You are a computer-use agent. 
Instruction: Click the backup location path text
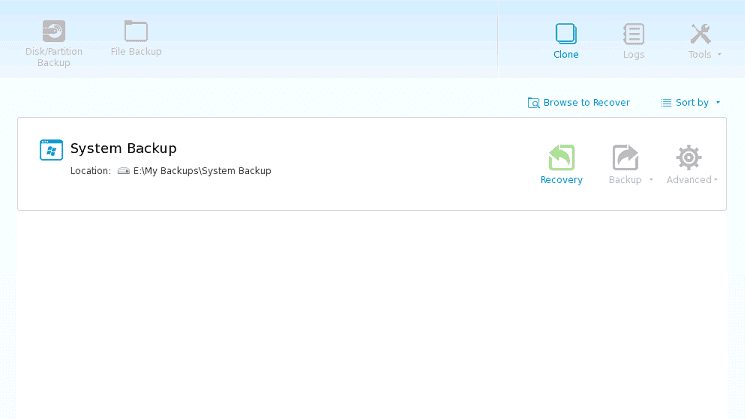[x=202, y=171]
